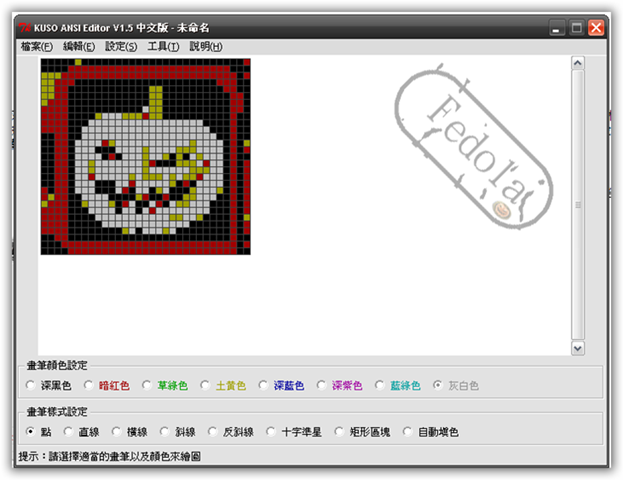Image resolution: width=623 pixels, height=480 pixels.
Task: Choose the 橫線 horizontal line brush style
Action: point(116,432)
